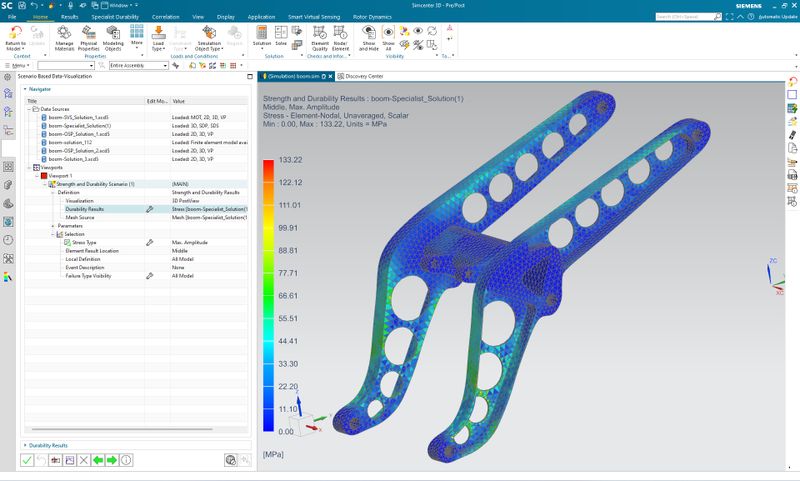Screen dimensions: 800x481
Task: Open Physical Properties tool
Action: (89, 38)
